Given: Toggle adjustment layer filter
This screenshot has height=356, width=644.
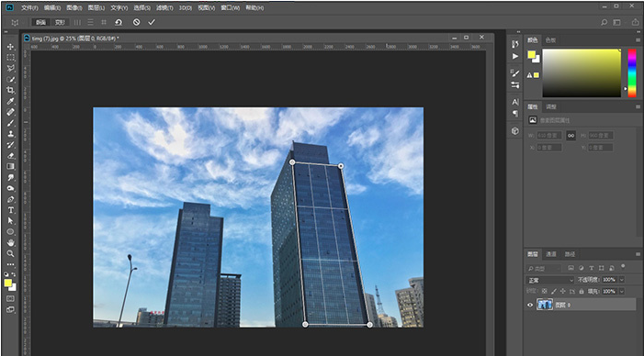Looking at the screenshot, I should click(x=582, y=268).
